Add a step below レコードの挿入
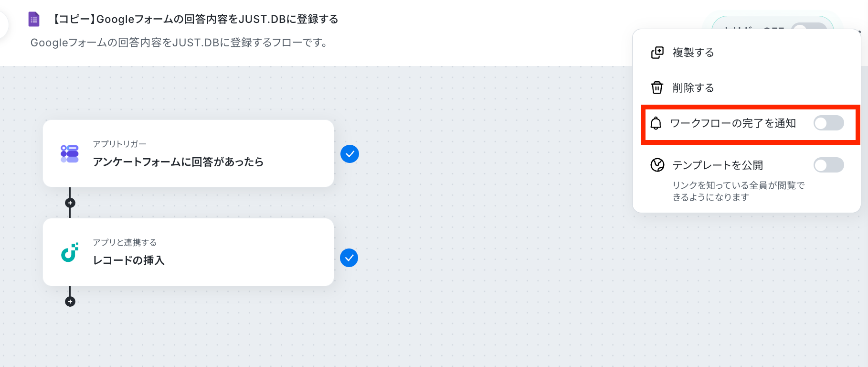This screenshot has height=367, width=868. [x=70, y=302]
